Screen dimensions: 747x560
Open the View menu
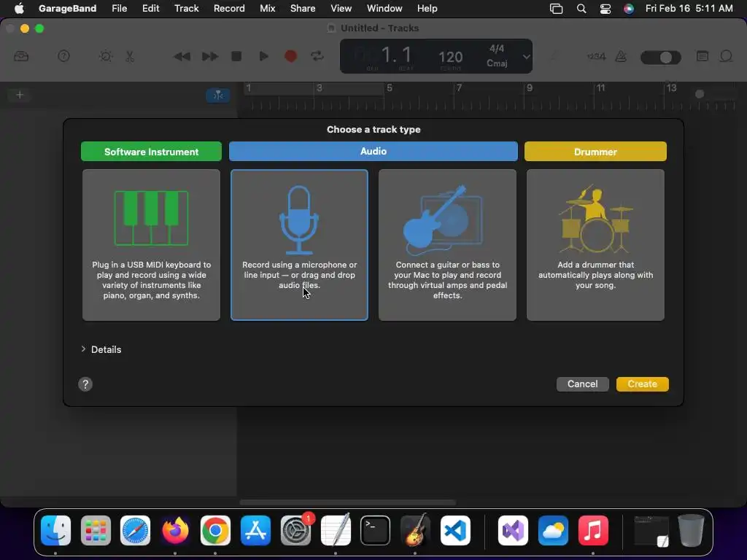341,9
